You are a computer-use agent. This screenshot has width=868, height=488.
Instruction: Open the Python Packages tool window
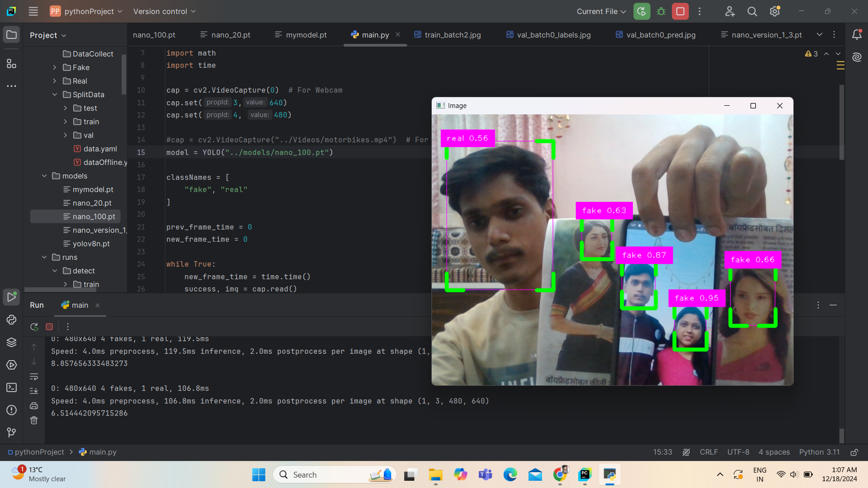[x=11, y=342]
